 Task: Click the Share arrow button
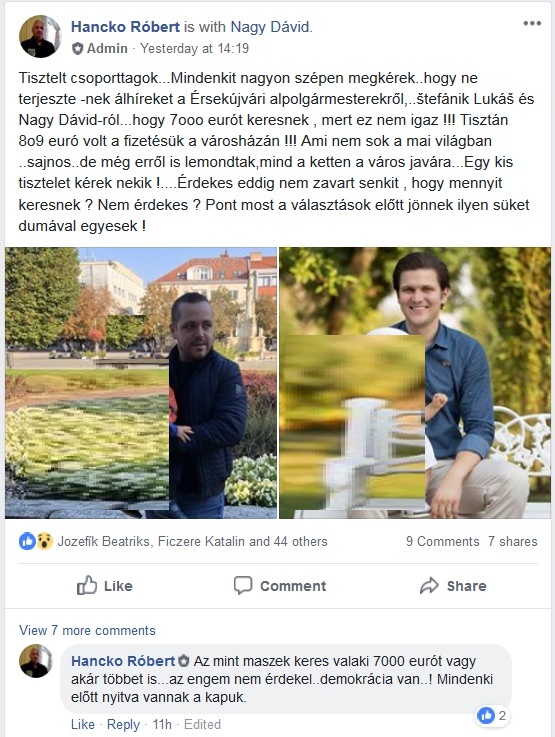coord(453,586)
